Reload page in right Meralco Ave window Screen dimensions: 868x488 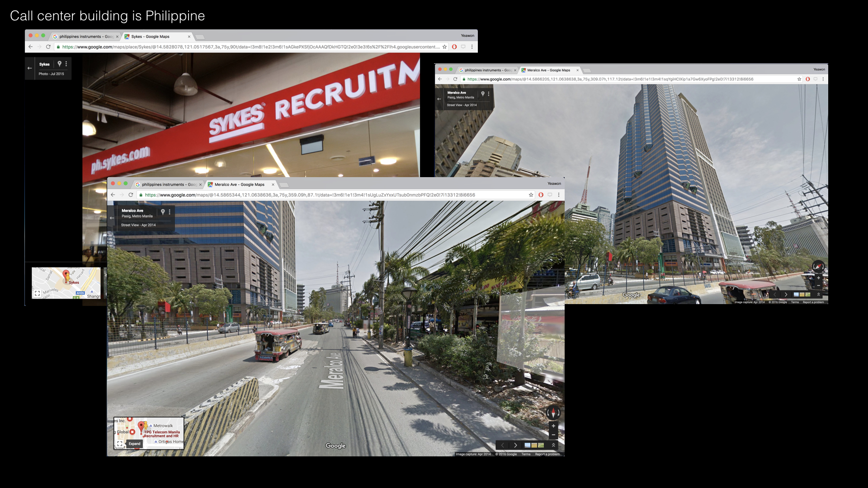pos(455,79)
